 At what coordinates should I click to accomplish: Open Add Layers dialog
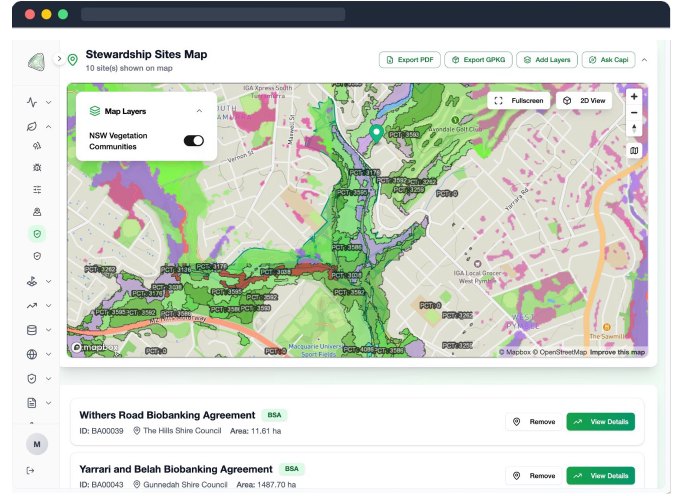[x=547, y=60]
